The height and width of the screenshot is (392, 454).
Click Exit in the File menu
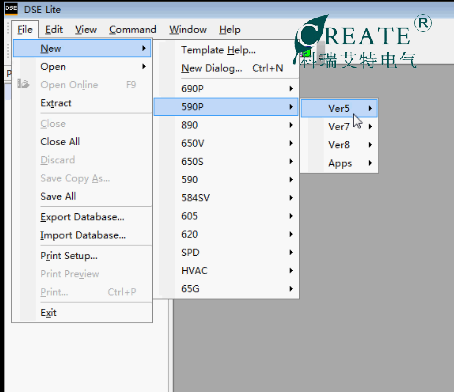[x=82, y=313]
